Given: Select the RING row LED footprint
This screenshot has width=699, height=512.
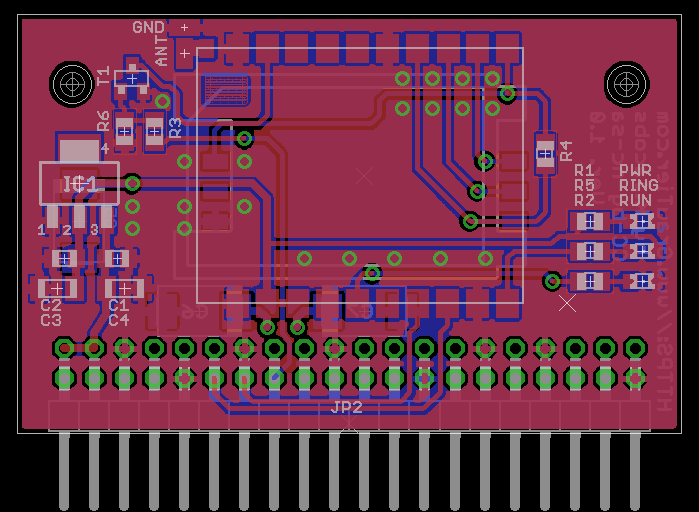Looking at the screenshot, I should click(x=642, y=251).
